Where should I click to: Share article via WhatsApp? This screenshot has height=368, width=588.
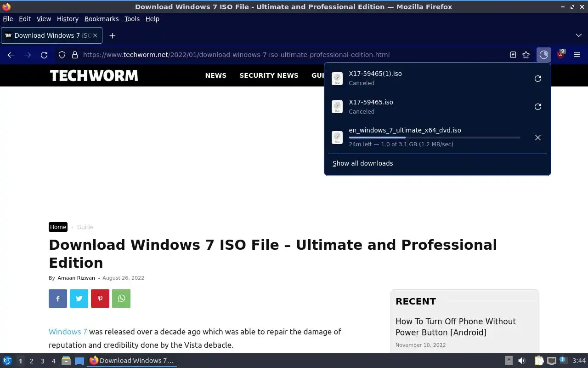click(121, 299)
